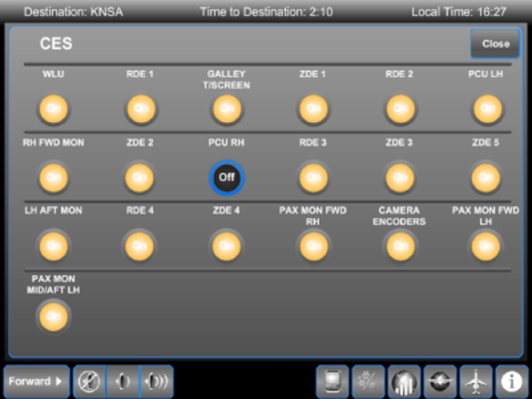Switch off LH AFT MON

pos(53,246)
